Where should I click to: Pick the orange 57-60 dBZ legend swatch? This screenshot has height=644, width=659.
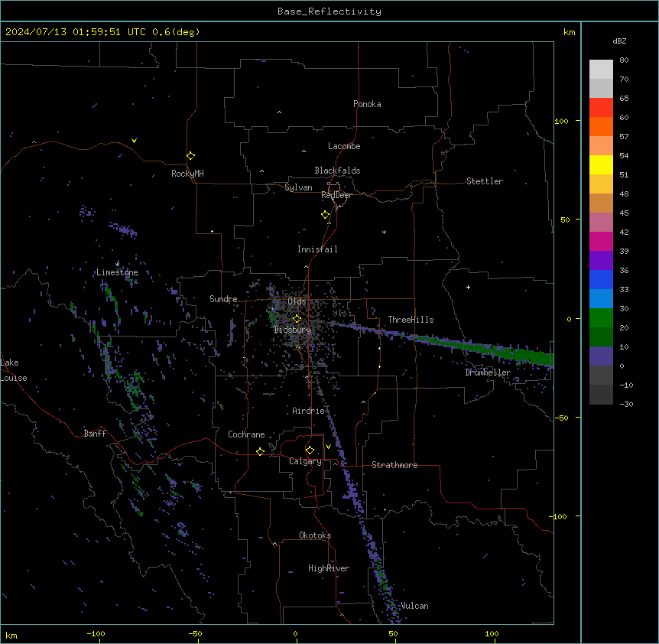601,126
